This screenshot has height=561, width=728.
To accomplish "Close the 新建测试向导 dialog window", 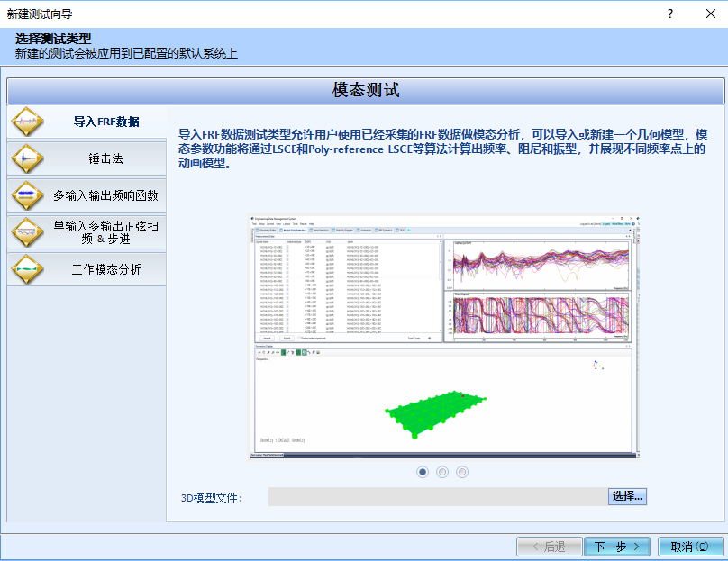I will coord(711,14).
